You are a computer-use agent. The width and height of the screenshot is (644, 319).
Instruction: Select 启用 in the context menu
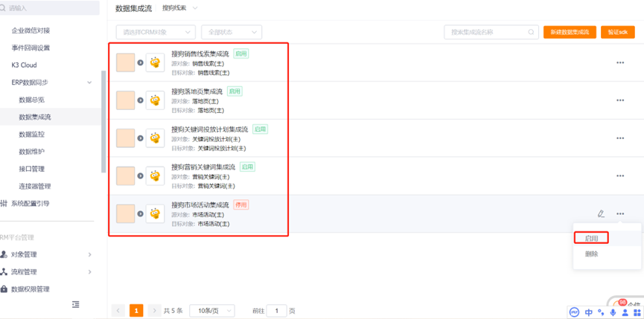click(x=591, y=238)
